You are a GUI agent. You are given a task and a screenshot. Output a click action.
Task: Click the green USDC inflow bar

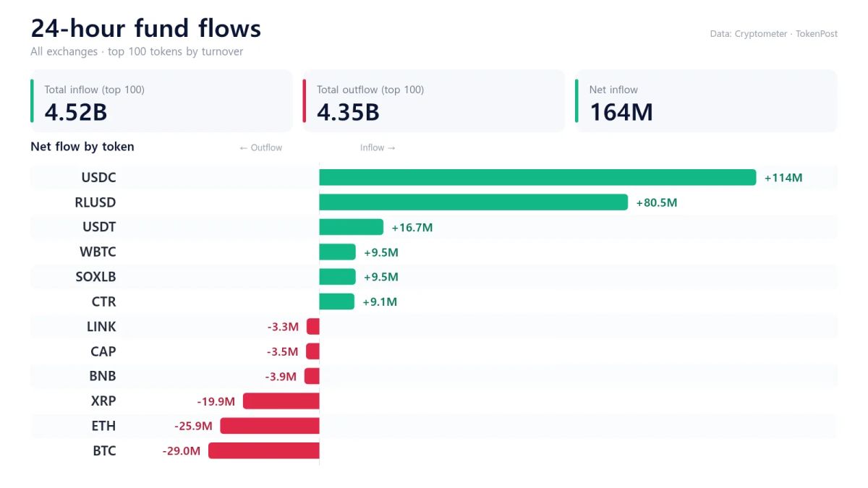click(537, 178)
